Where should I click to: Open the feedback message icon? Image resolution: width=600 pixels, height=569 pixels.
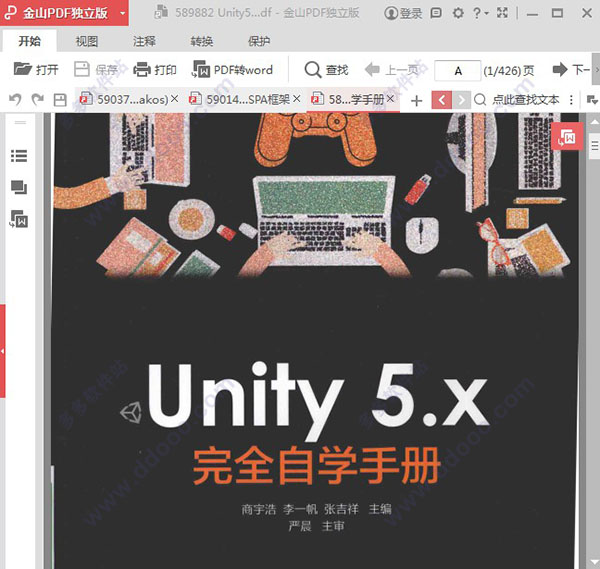point(436,13)
